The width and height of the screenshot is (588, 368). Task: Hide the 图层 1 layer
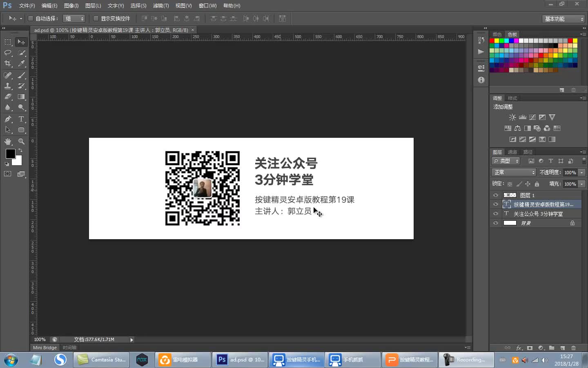(496, 195)
